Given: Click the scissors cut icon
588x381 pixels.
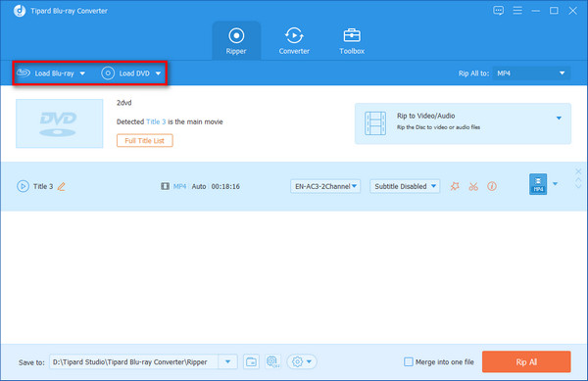Looking at the screenshot, I should tap(473, 186).
